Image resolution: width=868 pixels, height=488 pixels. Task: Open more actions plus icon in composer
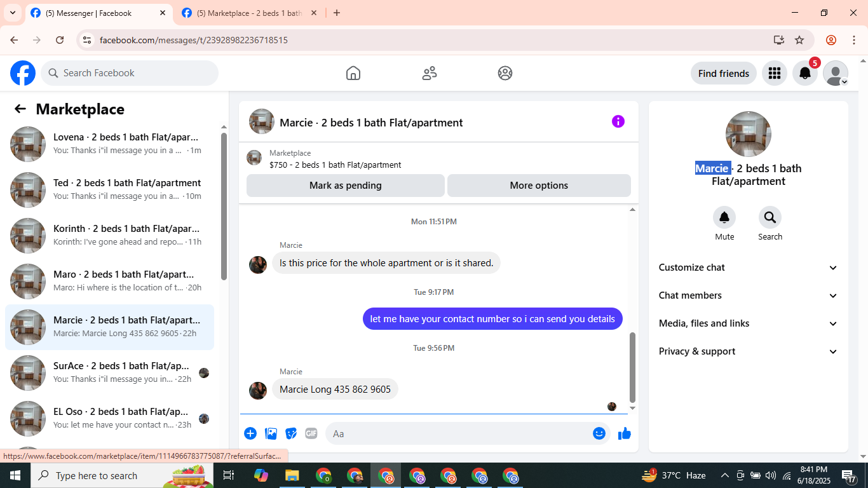[250, 433]
